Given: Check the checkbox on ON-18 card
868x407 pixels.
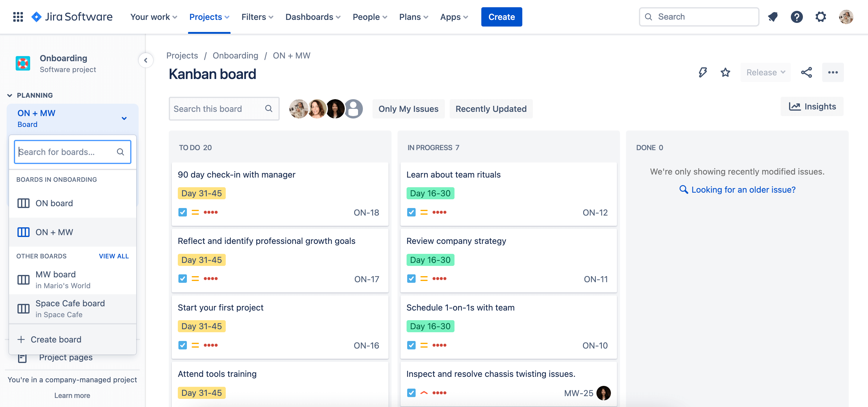Looking at the screenshot, I should click(182, 212).
